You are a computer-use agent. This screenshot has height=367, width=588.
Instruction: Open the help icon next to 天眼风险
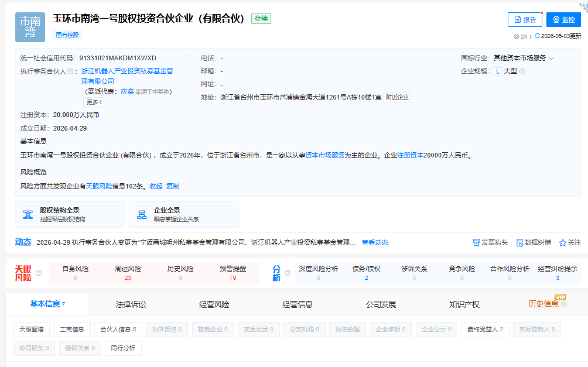(39, 273)
